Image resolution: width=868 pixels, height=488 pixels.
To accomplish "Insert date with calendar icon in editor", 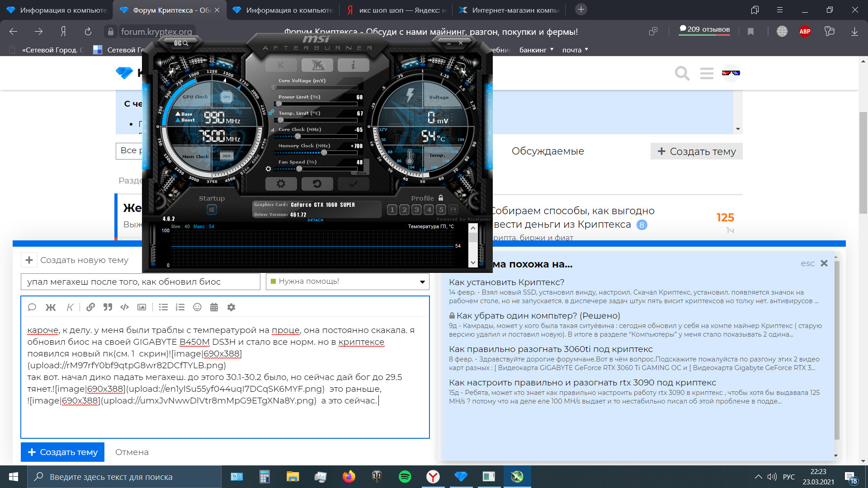I will pos(214,307).
